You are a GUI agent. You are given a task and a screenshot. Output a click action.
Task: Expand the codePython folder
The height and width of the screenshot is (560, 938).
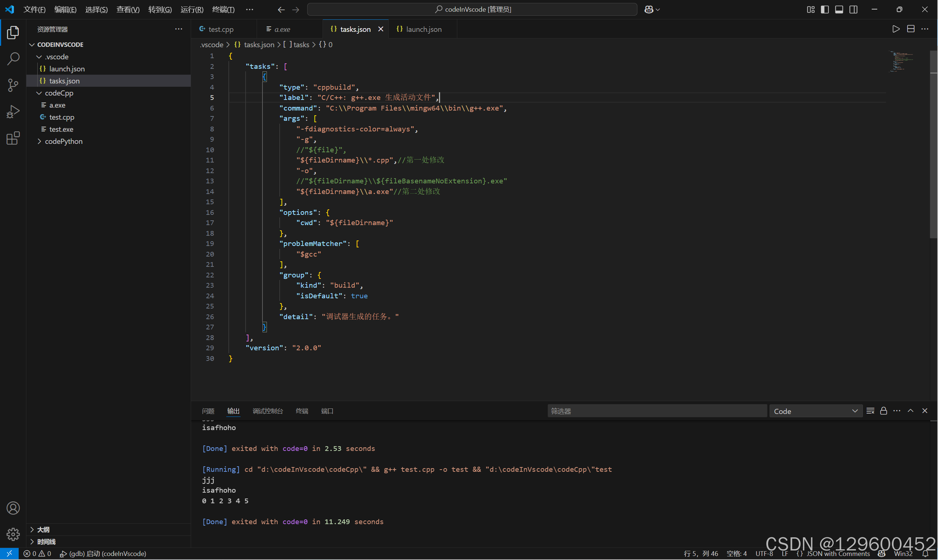pos(63,141)
